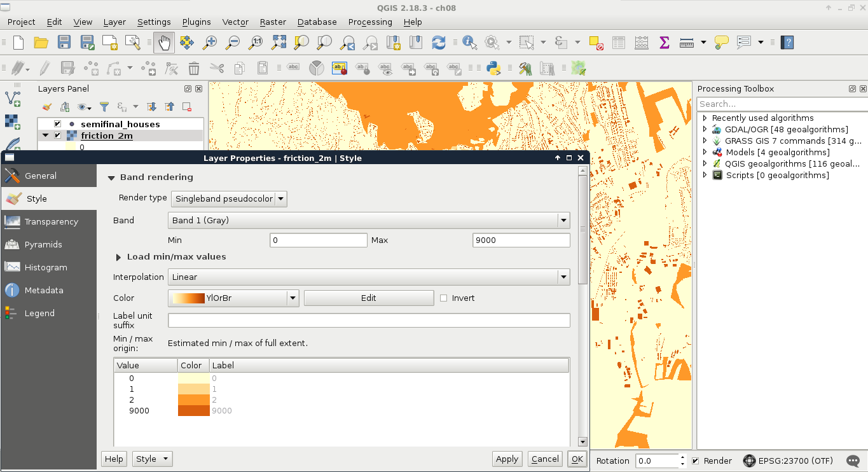Click the Edit color ramp button
This screenshot has width=868, height=472.
[368, 298]
